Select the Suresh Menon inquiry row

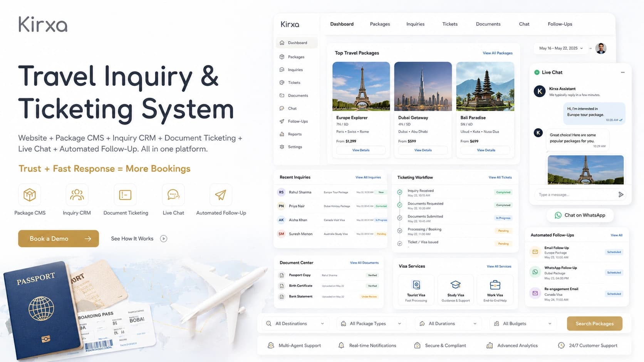[332, 234]
